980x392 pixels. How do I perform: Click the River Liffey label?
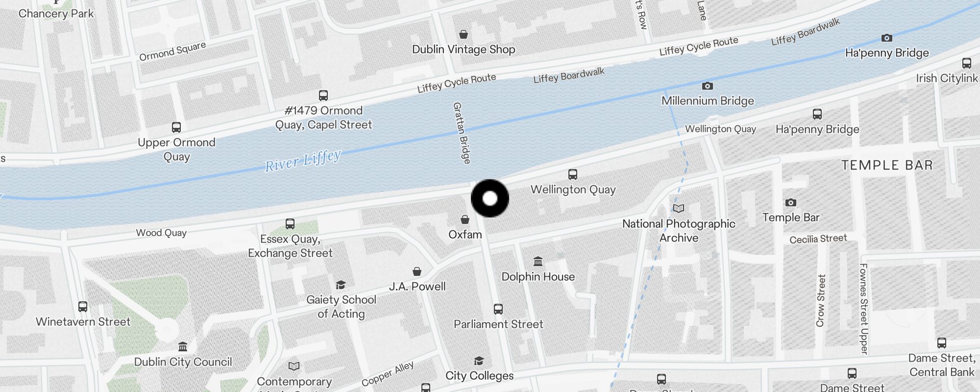[x=303, y=161]
